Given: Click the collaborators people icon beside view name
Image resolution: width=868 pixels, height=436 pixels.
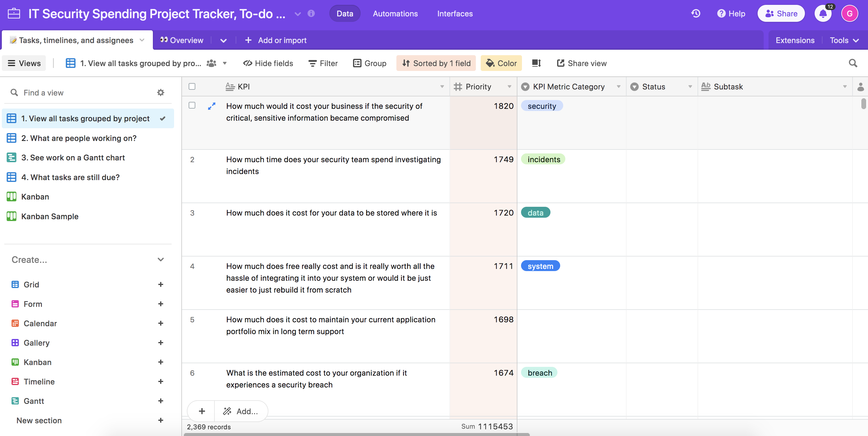Looking at the screenshot, I should tap(211, 63).
